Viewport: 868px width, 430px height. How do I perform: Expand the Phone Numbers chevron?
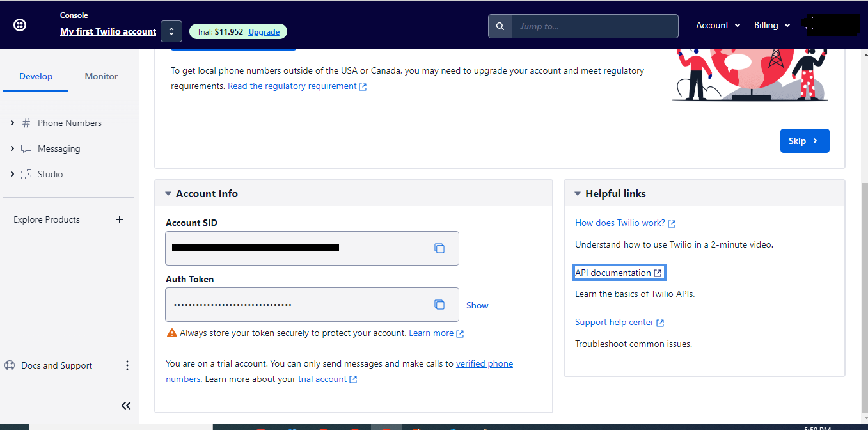pos(12,123)
